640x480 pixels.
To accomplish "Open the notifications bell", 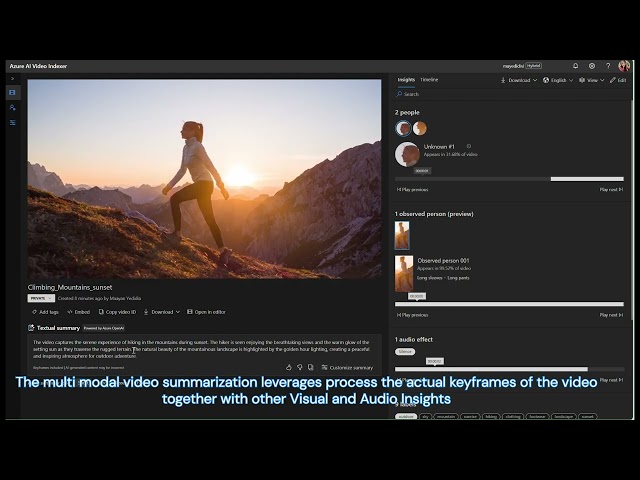I will click(x=576, y=66).
